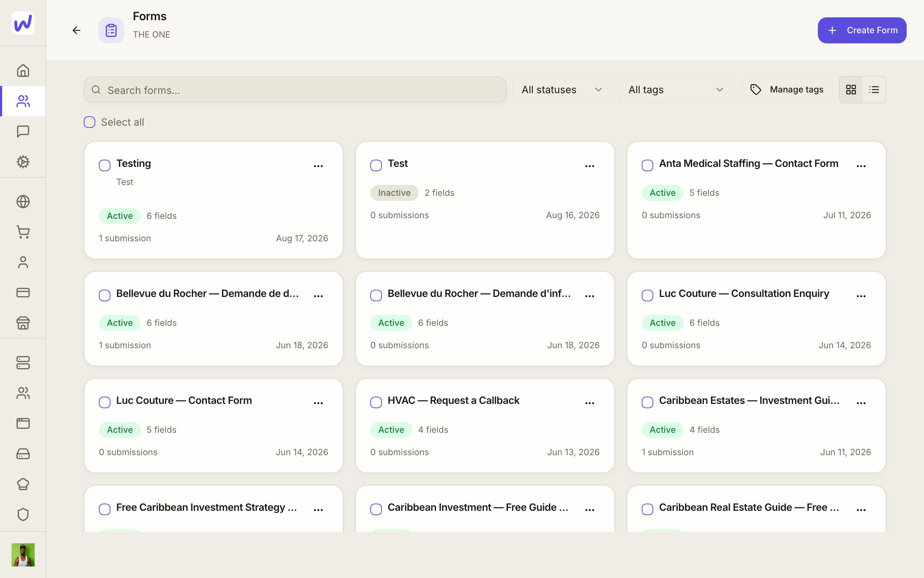Open the user profile avatar
The image size is (924, 578).
pyautogui.click(x=23, y=555)
